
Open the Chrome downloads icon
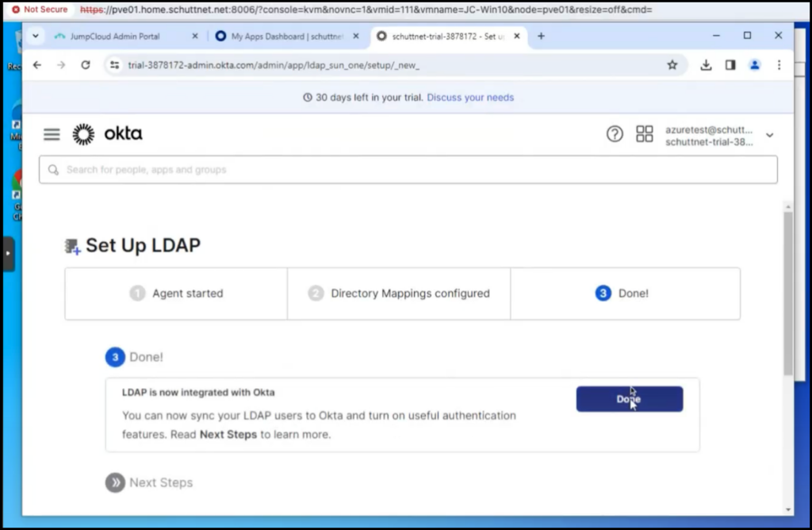pyautogui.click(x=706, y=65)
